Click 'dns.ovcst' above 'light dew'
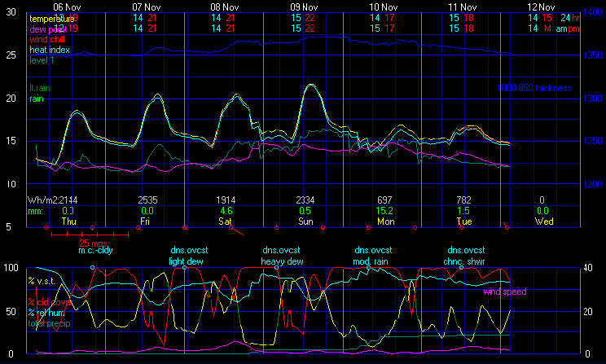 [189, 250]
